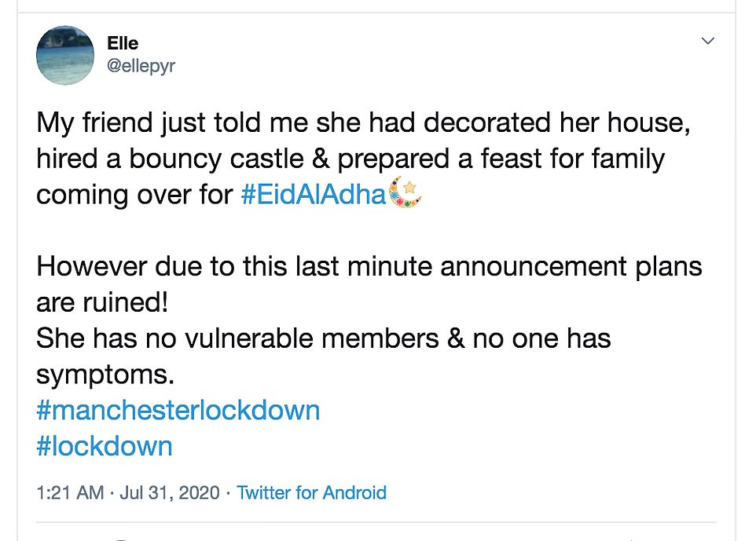The height and width of the screenshot is (541, 756).
Task: Open the tweet options chevron menu
Action: click(x=708, y=41)
